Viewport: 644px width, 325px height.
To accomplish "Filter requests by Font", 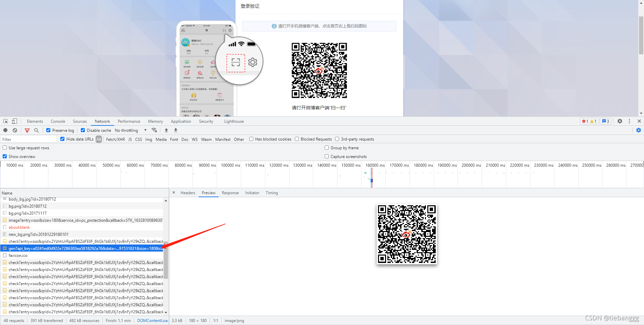I will click(174, 140).
